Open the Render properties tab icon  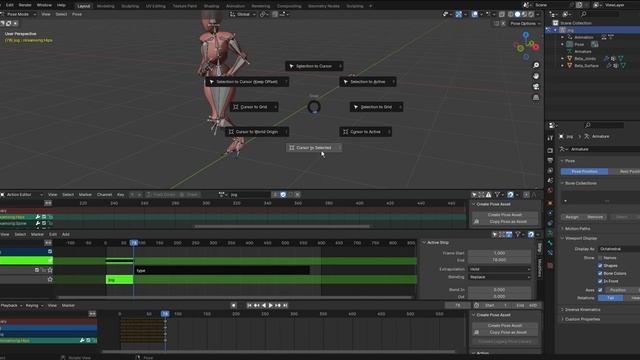550,151
